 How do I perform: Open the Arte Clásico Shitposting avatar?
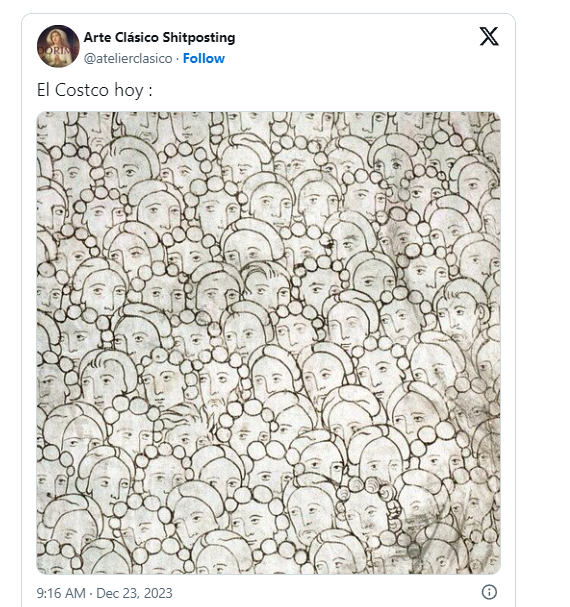58,46
